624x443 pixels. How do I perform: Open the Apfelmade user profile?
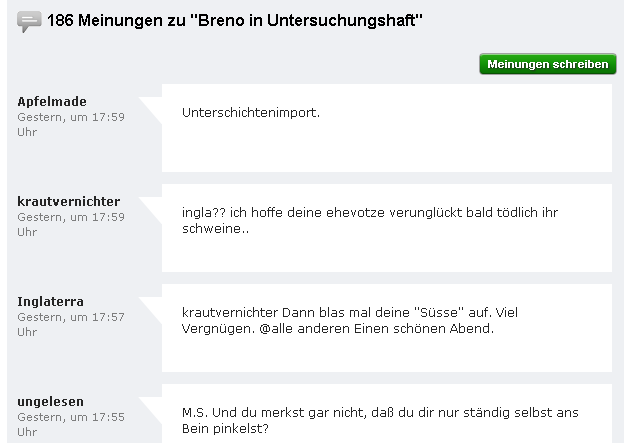click(x=52, y=101)
